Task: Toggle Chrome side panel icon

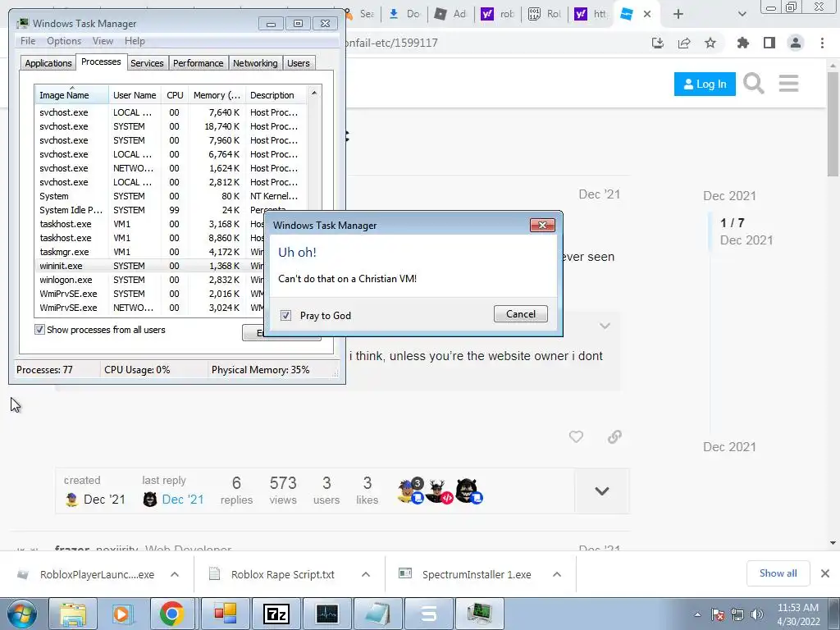Action: tap(769, 43)
